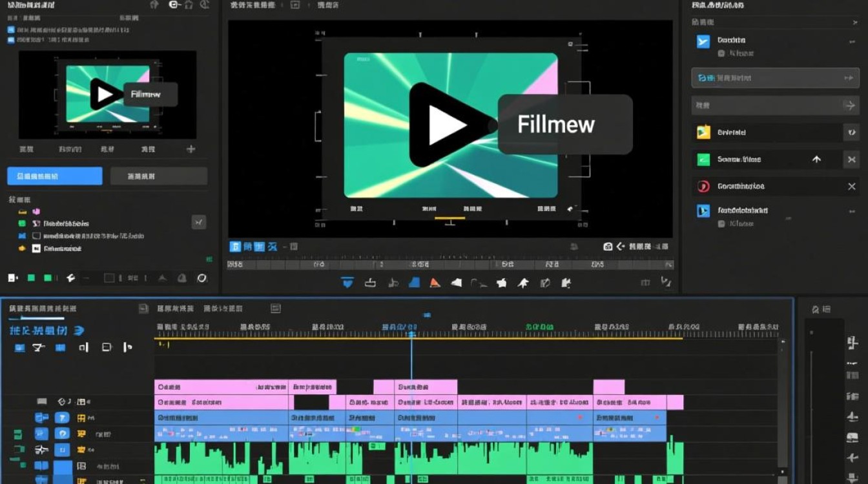The width and height of the screenshot is (868, 484).
Task: Click the ellipsis on the right panel's first blue-icon row
Action: point(852,41)
